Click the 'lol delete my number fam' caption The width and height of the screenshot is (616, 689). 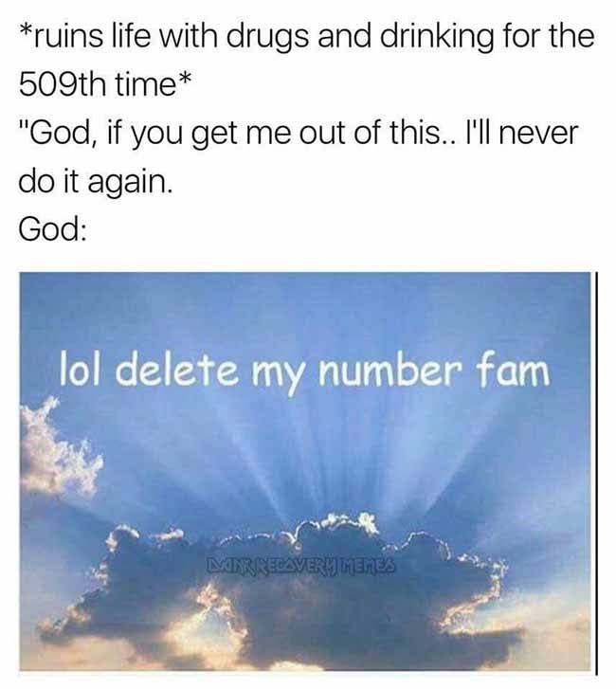coord(304,372)
